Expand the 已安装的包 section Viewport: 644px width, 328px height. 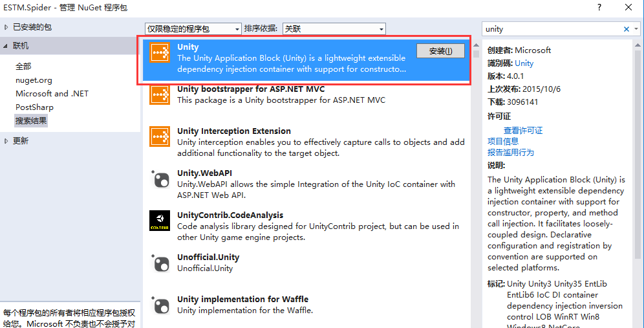click(6, 27)
